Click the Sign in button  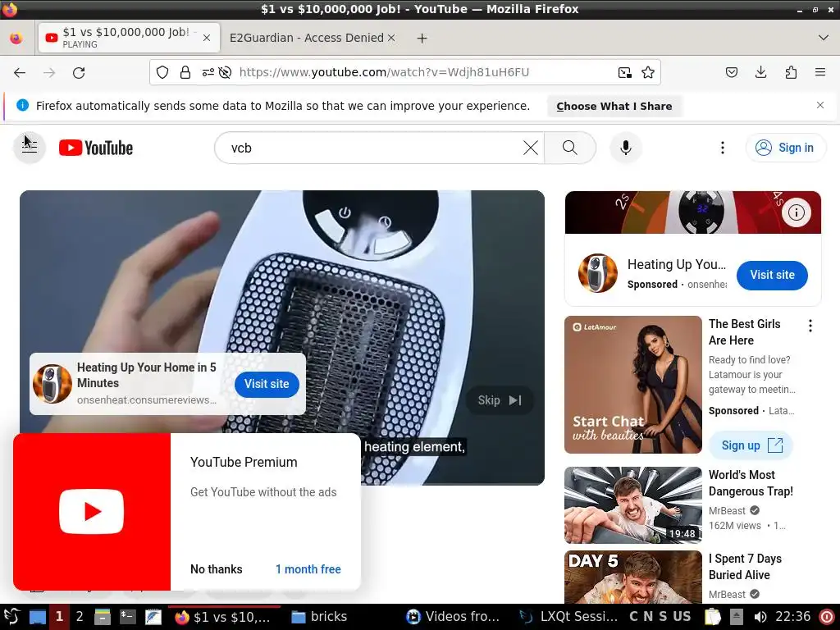point(785,148)
